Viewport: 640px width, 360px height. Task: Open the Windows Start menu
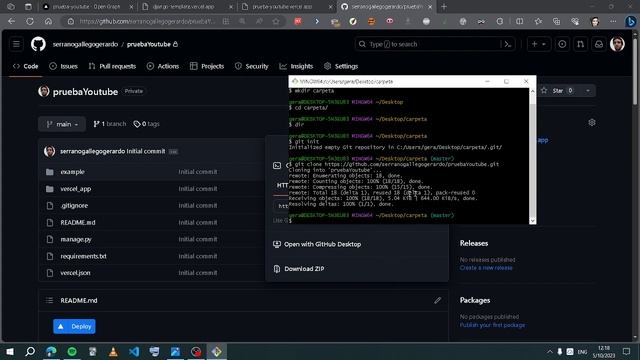click(x=9, y=351)
